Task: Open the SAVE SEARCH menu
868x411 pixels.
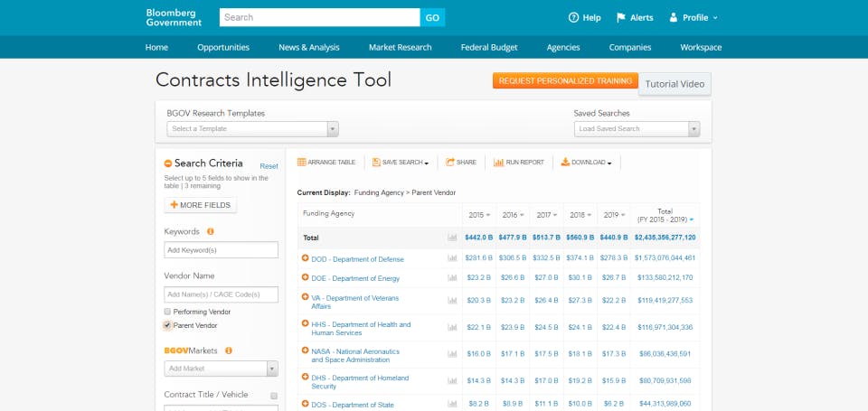Action: point(401,162)
